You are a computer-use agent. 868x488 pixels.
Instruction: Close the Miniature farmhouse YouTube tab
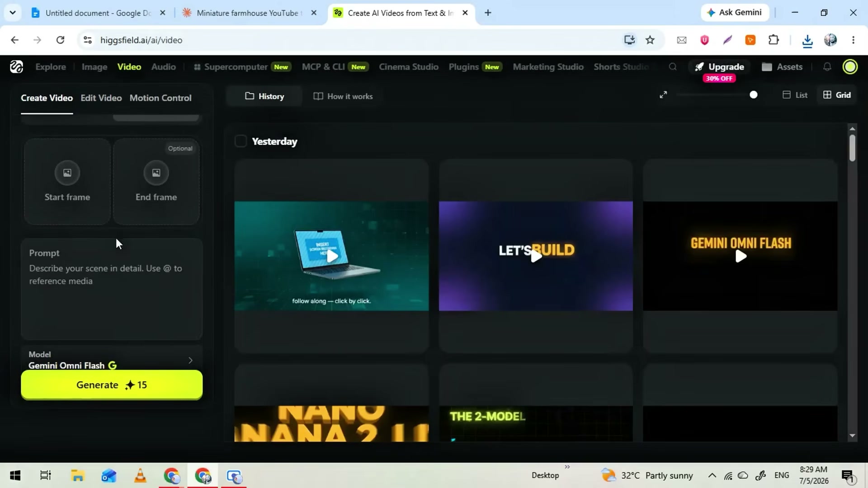(x=314, y=13)
